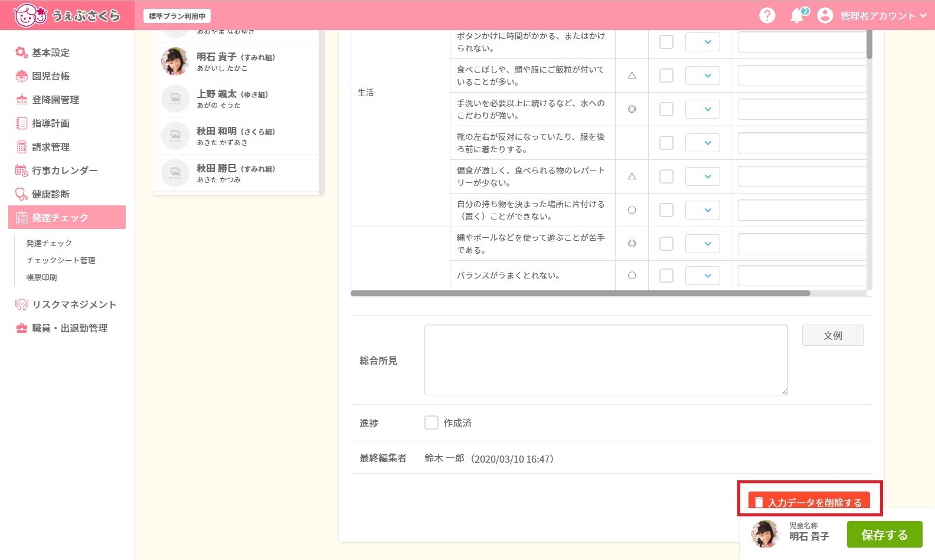Screen dimensions: 935x560
Task: Tick the 作成済 progress checkbox
Action: 431,423
